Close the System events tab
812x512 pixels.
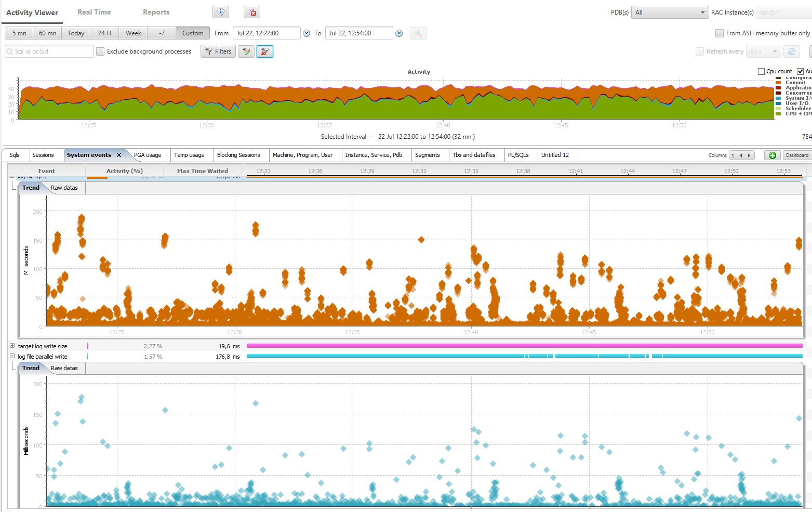pyautogui.click(x=119, y=155)
